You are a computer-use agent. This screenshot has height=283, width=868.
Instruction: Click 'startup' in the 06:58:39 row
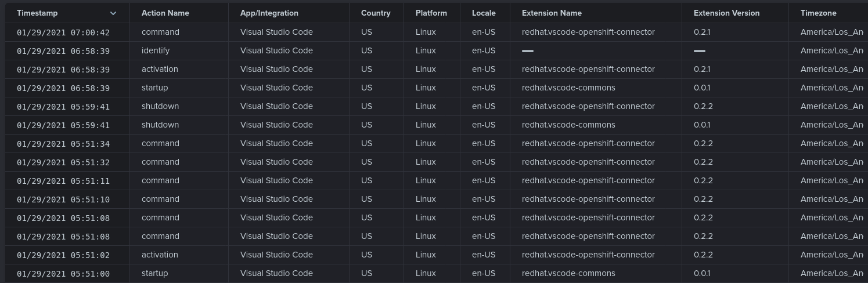(x=154, y=88)
